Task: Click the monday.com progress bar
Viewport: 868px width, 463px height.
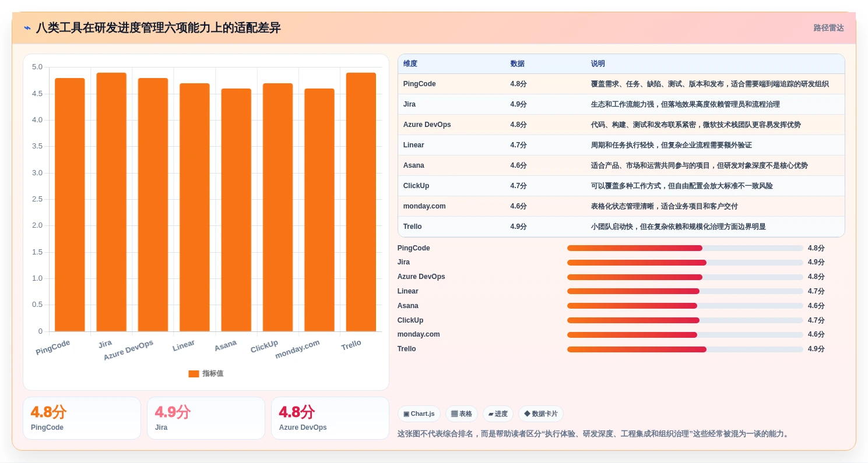Action: [x=685, y=335]
